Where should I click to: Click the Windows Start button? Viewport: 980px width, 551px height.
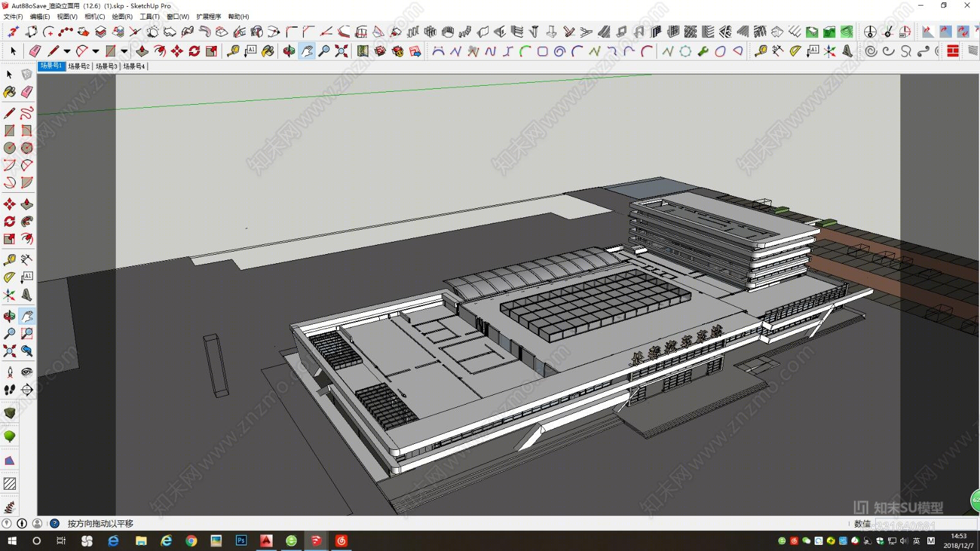click(12, 541)
